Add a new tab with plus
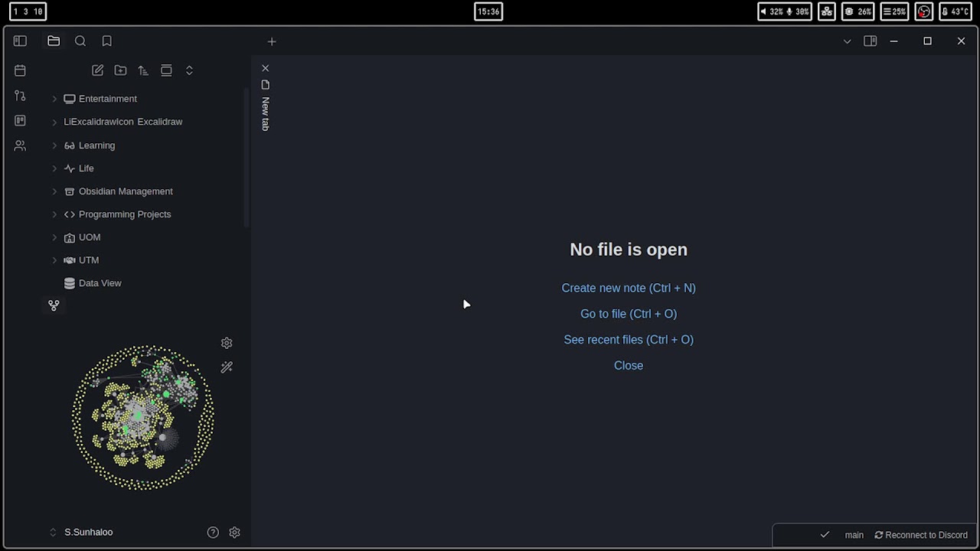The height and width of the screenshot is (551, 980). click(x=272, y=41)
